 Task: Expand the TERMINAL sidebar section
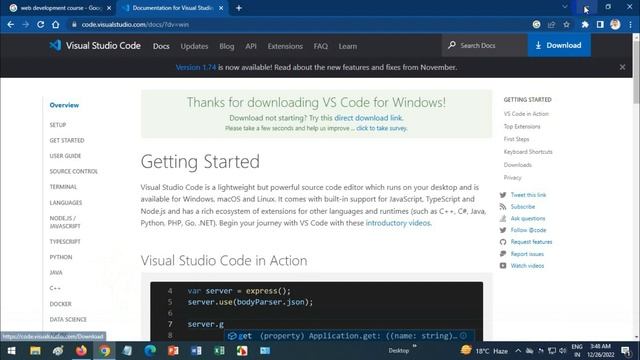[x=63, y=187]
